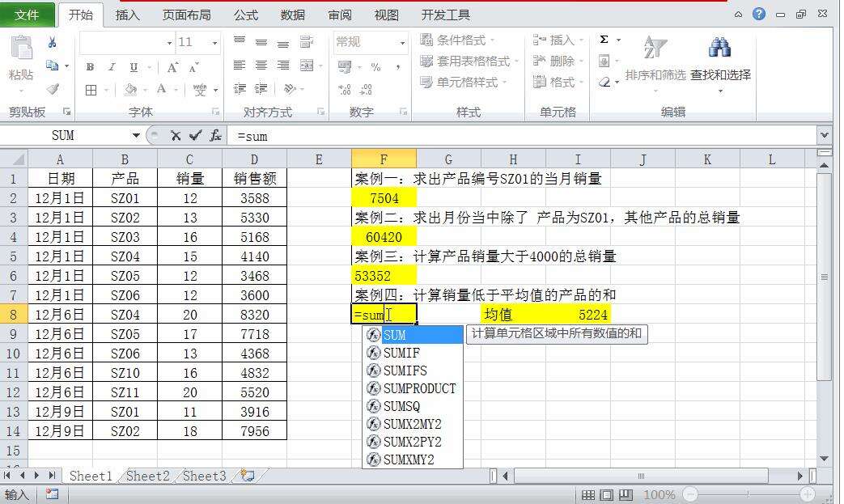Expand the Name Box dropdown arrow
This screenshot has width=844, height=504.
[136, 136]
